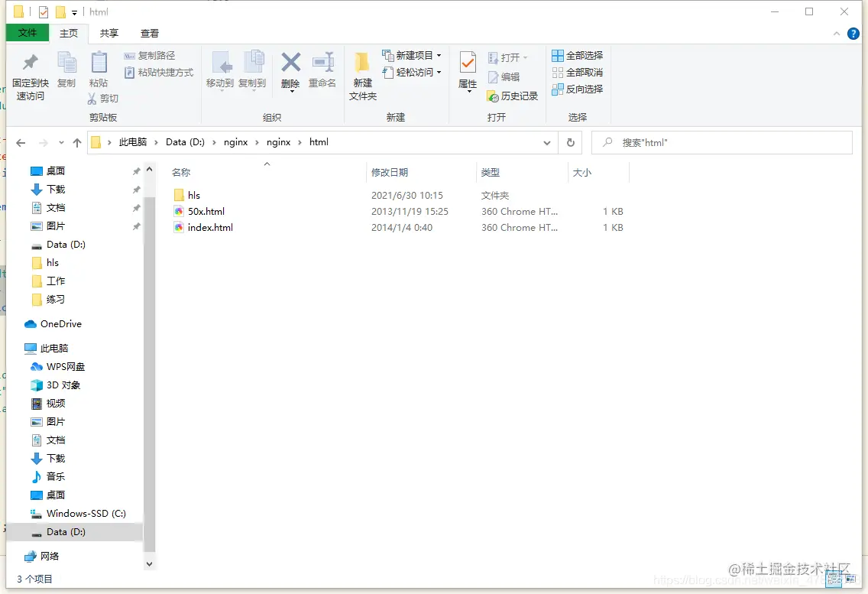
Task: Click Select All (全部选择)
Action: pyautogui.click(x=578, y=55)
